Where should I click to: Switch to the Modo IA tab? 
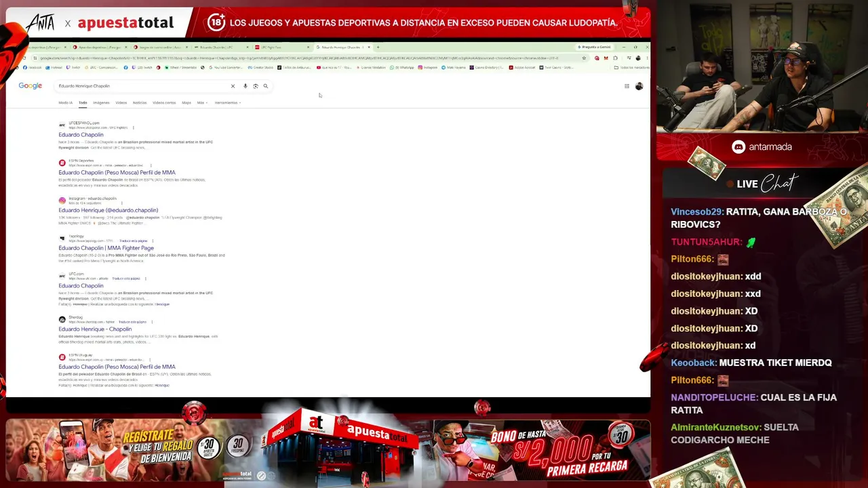click(x=65, y=102)
